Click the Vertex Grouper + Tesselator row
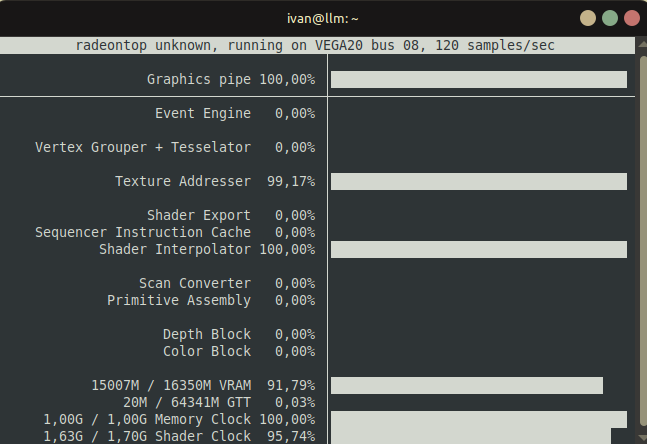This screenshot has width=647, height=444. click(x=175, y=147)
